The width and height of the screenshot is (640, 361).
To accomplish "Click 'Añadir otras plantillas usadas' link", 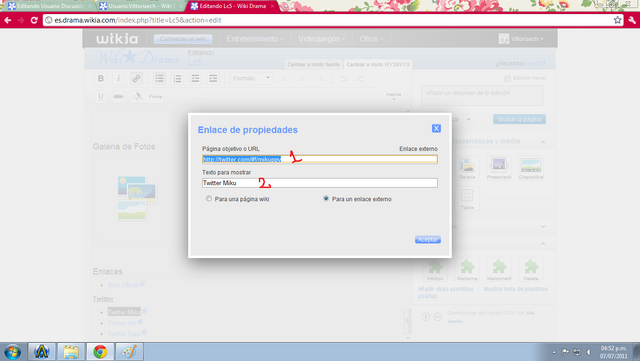I will pos(446,292).
